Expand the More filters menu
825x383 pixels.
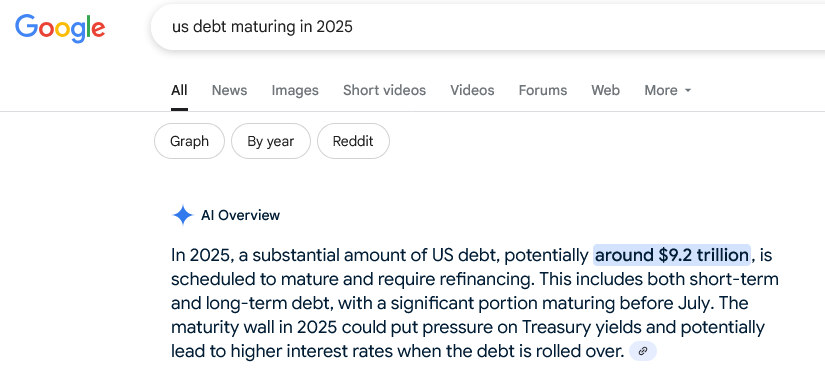[x=667, y=90]
